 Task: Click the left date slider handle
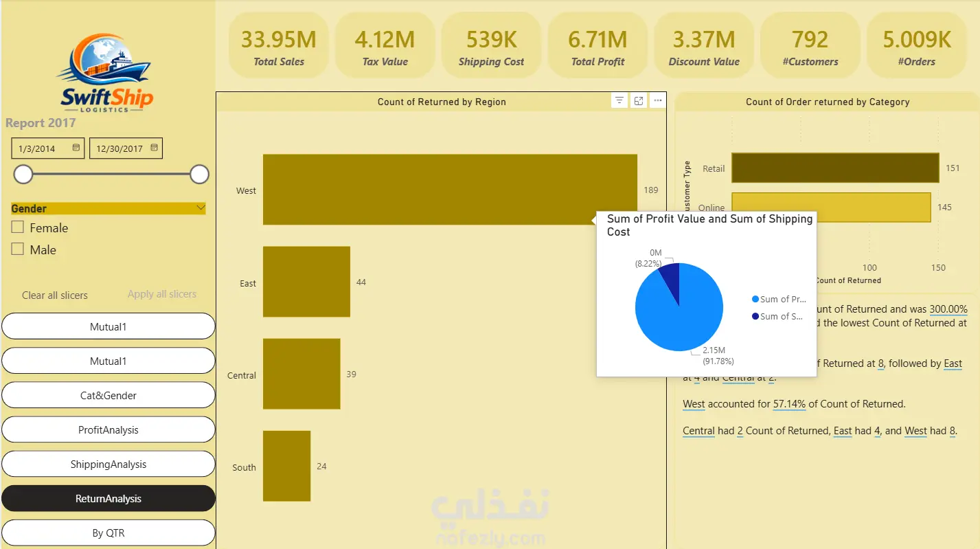pyautogui.click(x=23, y=175)
